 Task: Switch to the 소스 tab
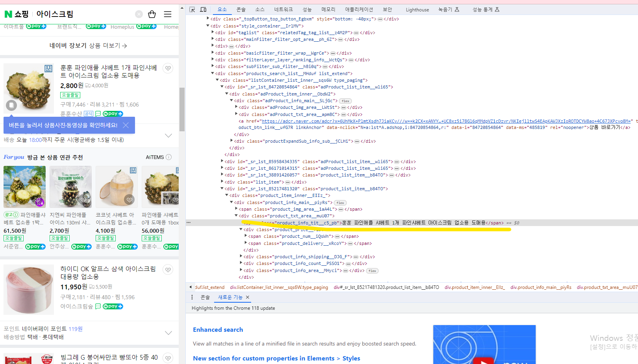point(260,9)
